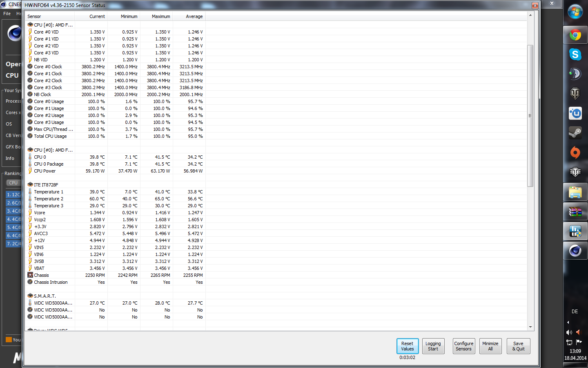
Task: Select the Vcore row
Action: pyautogui.click(x=115, y=213)
